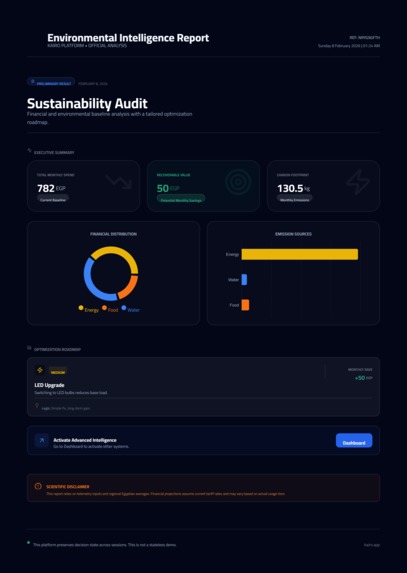Image resolution: width=407 pixels, height=573 pixels.
Task: Click the "Activate Advanced Intelligence" heading
Action: coord(85,440)
